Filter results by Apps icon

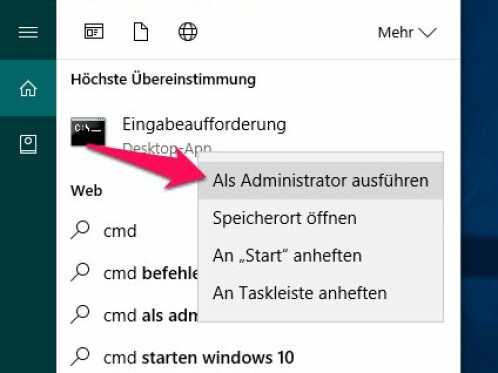94,32
